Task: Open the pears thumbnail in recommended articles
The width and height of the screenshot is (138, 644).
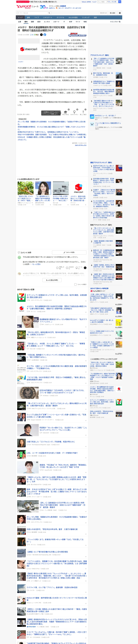Action: pos(26,188)
